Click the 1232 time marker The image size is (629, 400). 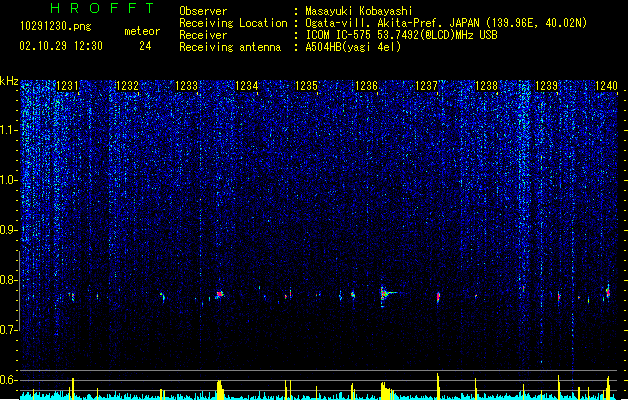tap(127, 86)
